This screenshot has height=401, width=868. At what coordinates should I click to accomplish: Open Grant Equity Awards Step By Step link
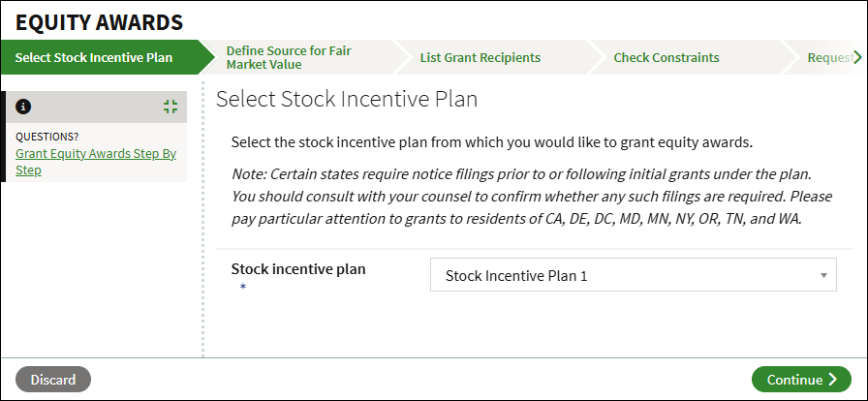96,161
